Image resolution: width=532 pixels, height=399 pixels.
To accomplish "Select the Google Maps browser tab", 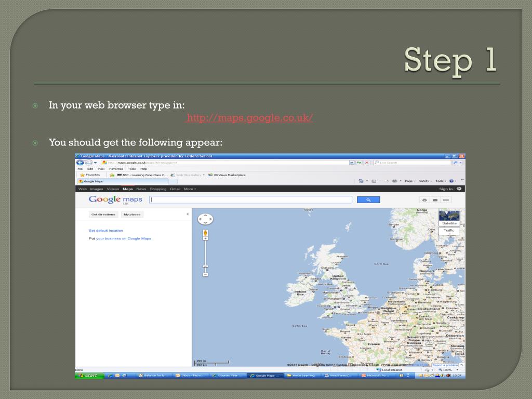I will [x=122, y=181].
